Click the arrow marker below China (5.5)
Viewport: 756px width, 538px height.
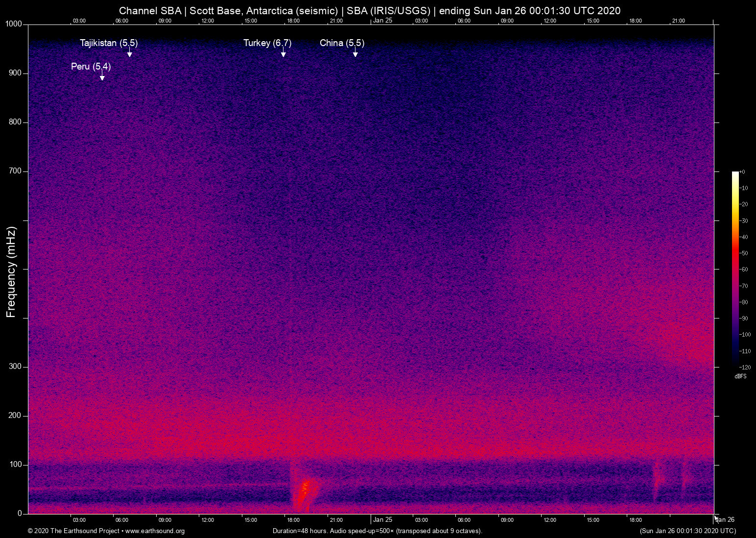pyautogui.click(x=355, y=54)
